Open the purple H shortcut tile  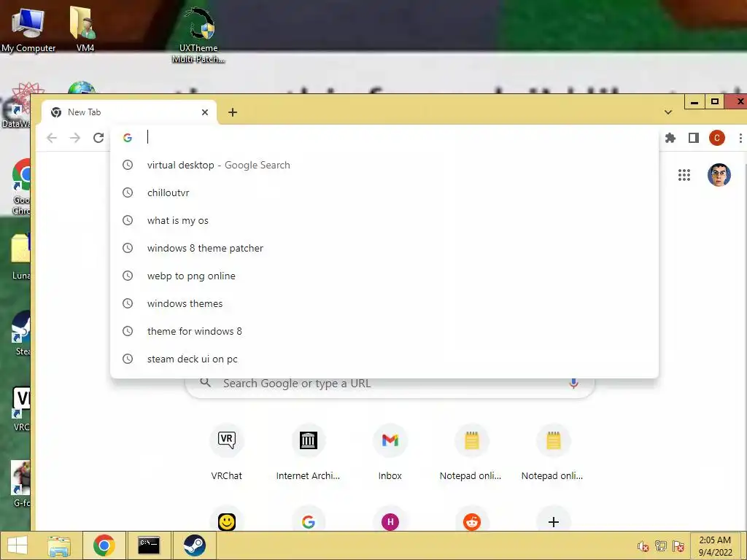point(390,522)
